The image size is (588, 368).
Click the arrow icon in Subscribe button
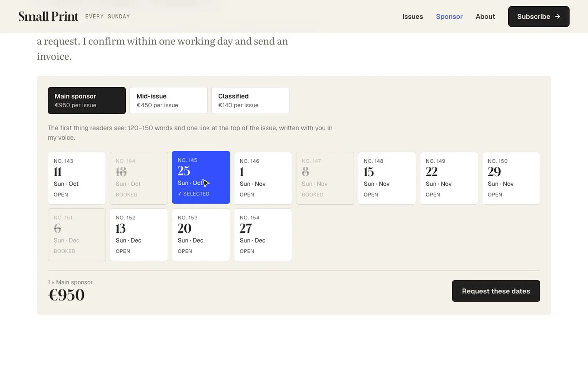coord(557,17)
